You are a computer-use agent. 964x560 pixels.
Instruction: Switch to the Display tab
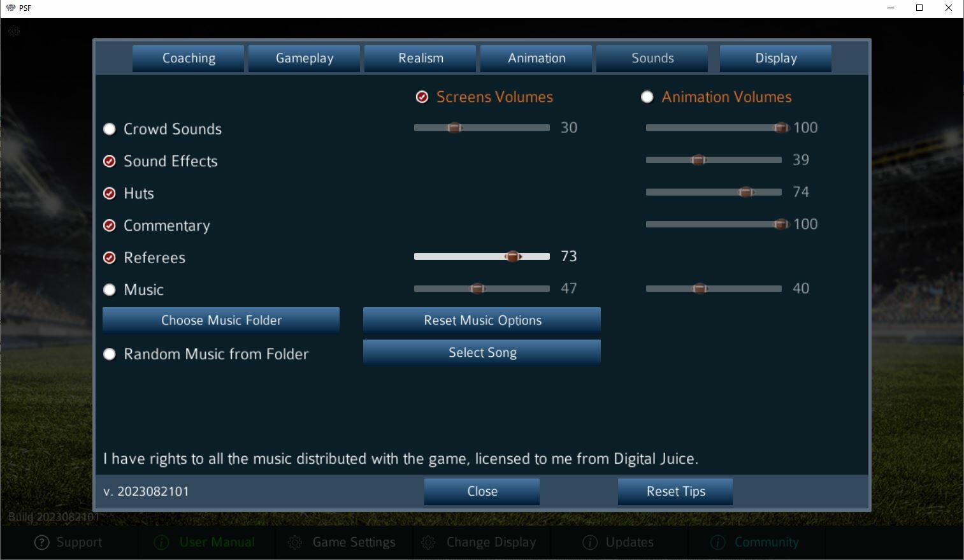tap(775, 58)
